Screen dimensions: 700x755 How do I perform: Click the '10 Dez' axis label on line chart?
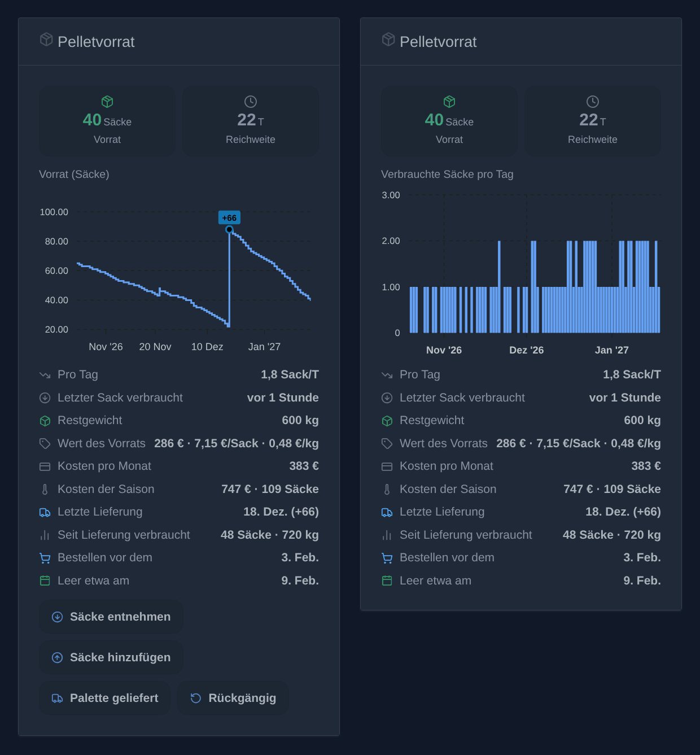coord(207,347)
